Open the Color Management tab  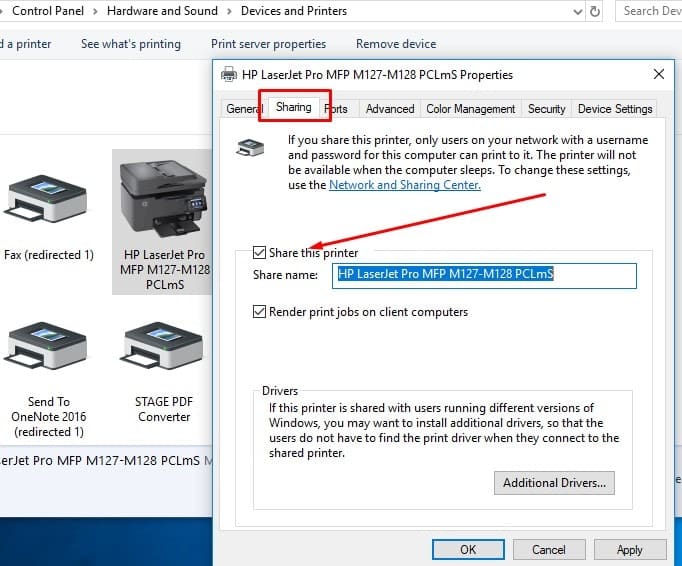tap(470, 109)
